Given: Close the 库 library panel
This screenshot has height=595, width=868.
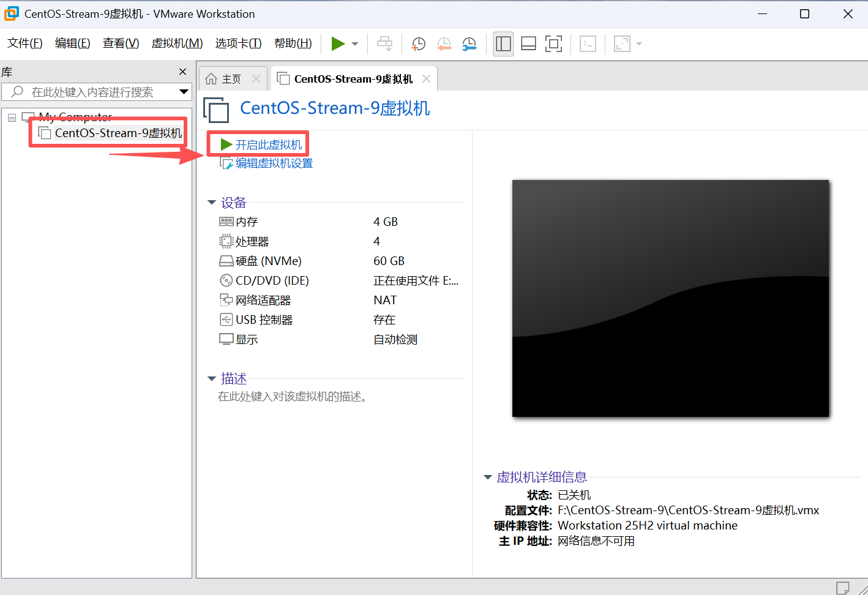Looking at the screenshot, I should tap(182, 72).
